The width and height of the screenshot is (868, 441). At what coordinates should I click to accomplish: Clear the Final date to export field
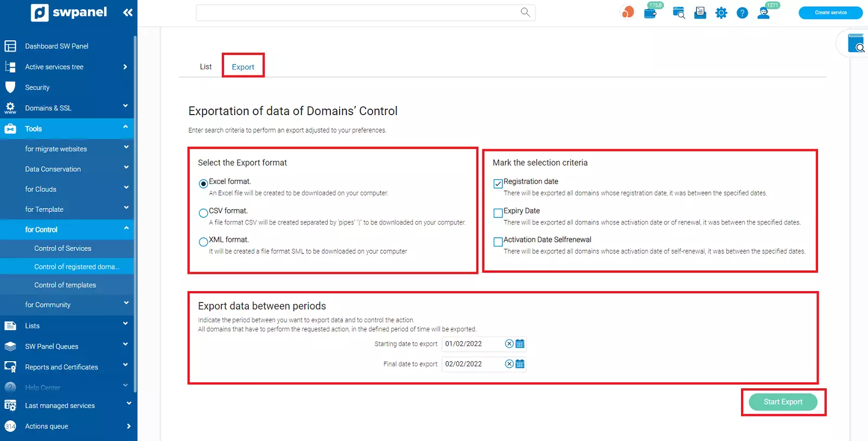(509, 364)
